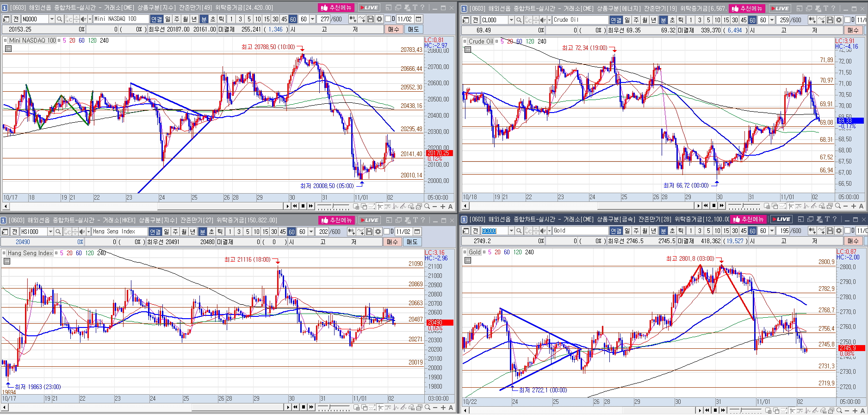
Task: Toggle 분 (minute) period in Mini NASDAQ window
Action: click(204, 19)
